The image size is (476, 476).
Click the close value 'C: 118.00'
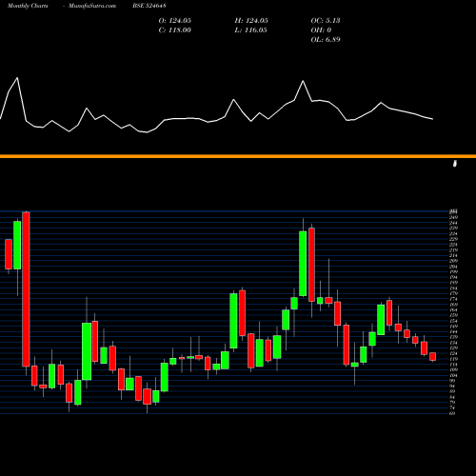pos(175,30)
